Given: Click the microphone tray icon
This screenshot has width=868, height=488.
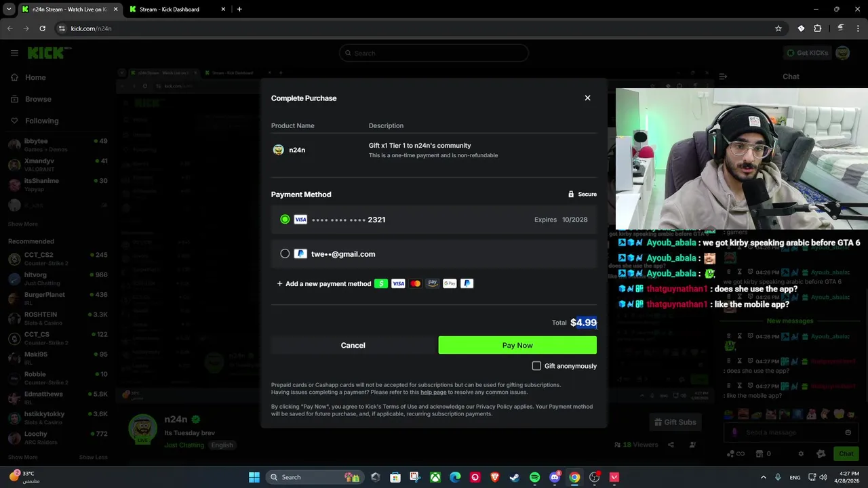Looking at the screenshot, I should [778, 477].
